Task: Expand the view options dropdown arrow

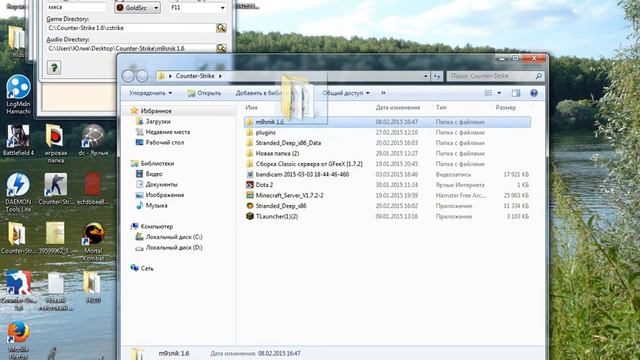Action: (x=499, y=93)
